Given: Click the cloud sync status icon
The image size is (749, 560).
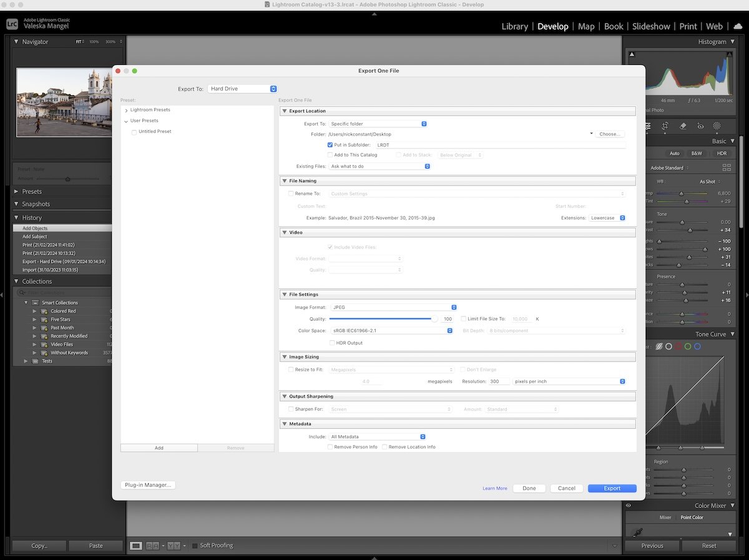Looking at the screenshot, I should [x=737, y=26].
